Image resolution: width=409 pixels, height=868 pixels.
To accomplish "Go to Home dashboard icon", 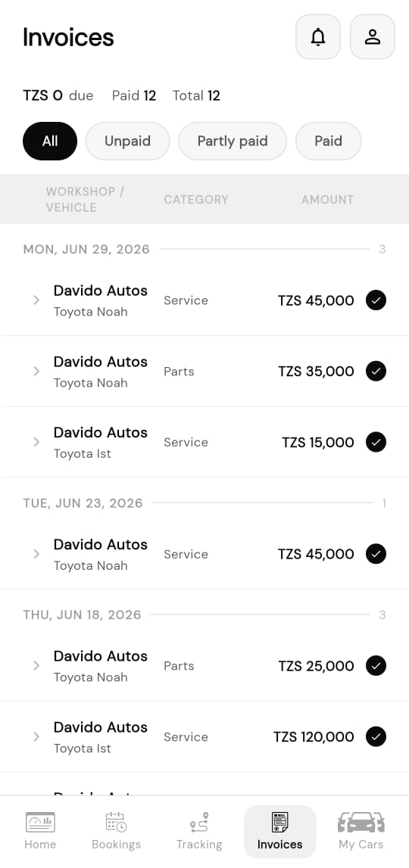I will [40, 822].
